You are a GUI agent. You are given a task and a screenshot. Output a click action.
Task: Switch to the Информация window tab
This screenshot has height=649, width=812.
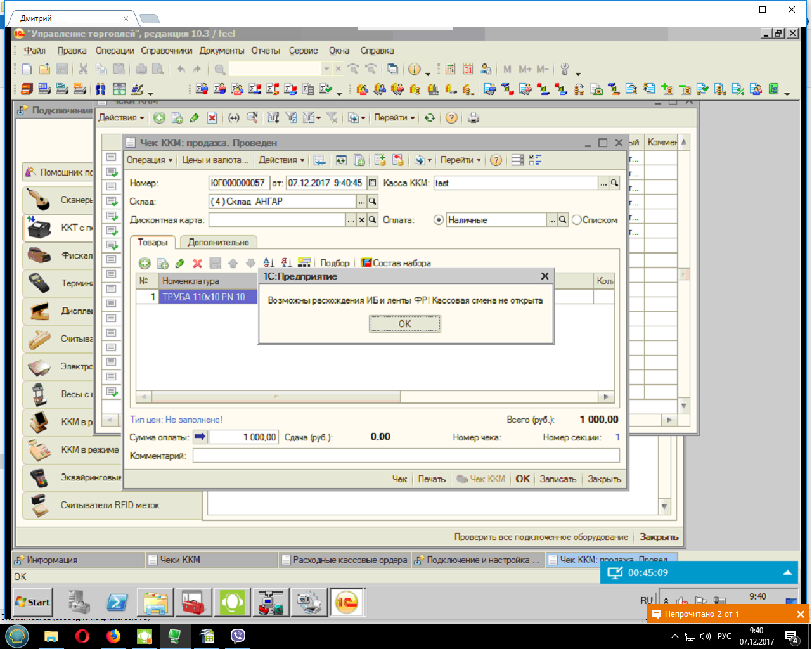[x=79, y=560]
